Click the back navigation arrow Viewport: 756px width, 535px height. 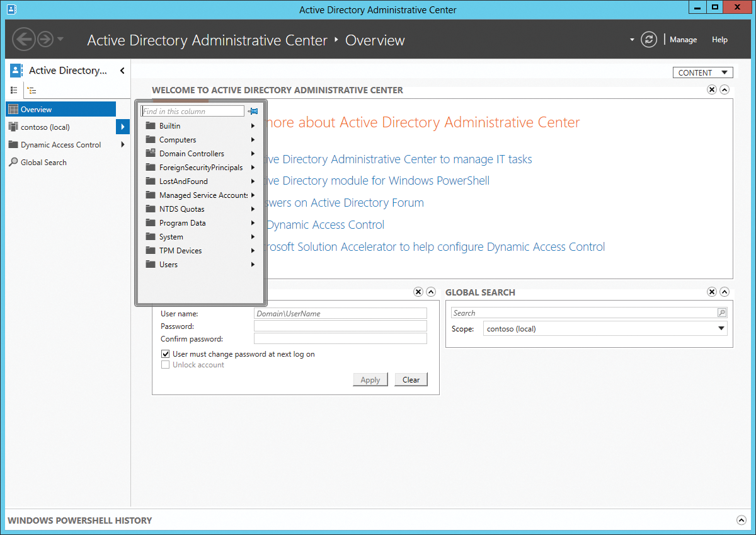pyautogui.click(x=24, y=39)
